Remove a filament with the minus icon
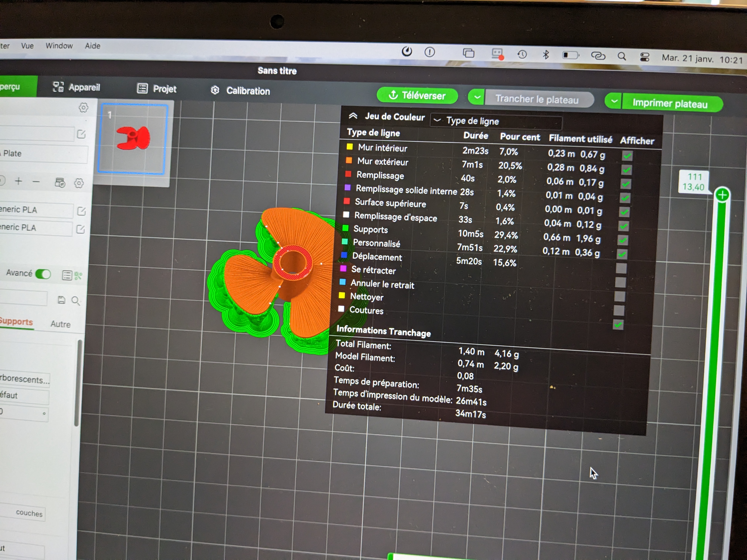This screenshot has width=747, height=560. click(36, 182)
